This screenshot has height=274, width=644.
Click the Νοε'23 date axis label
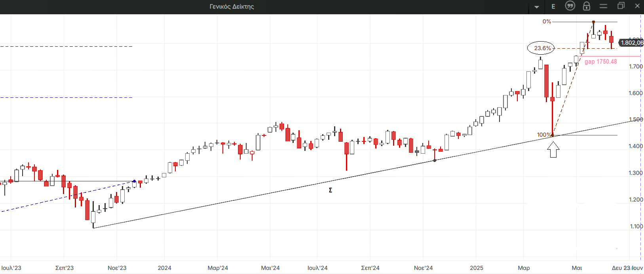point(117,268)
